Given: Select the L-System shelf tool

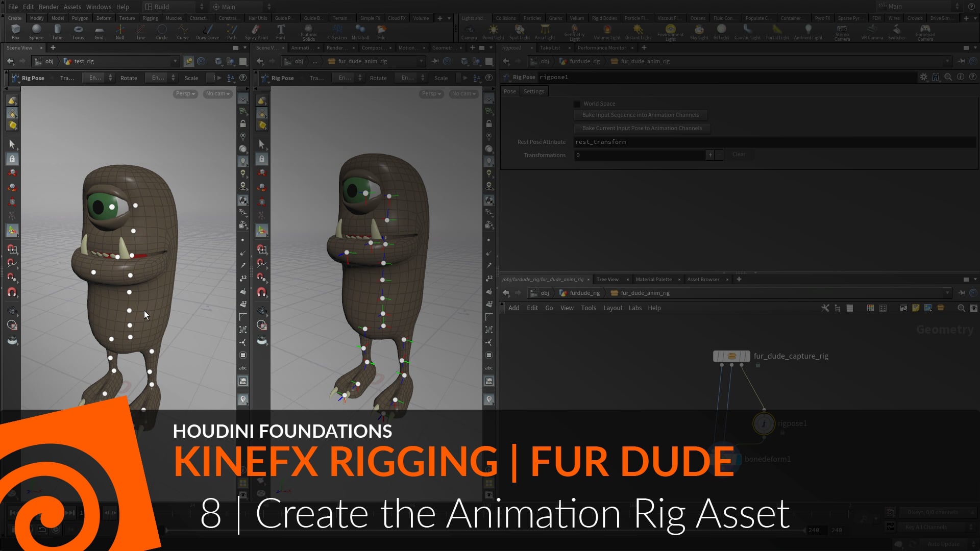Looking at the screenshot, I should [337, 32].
